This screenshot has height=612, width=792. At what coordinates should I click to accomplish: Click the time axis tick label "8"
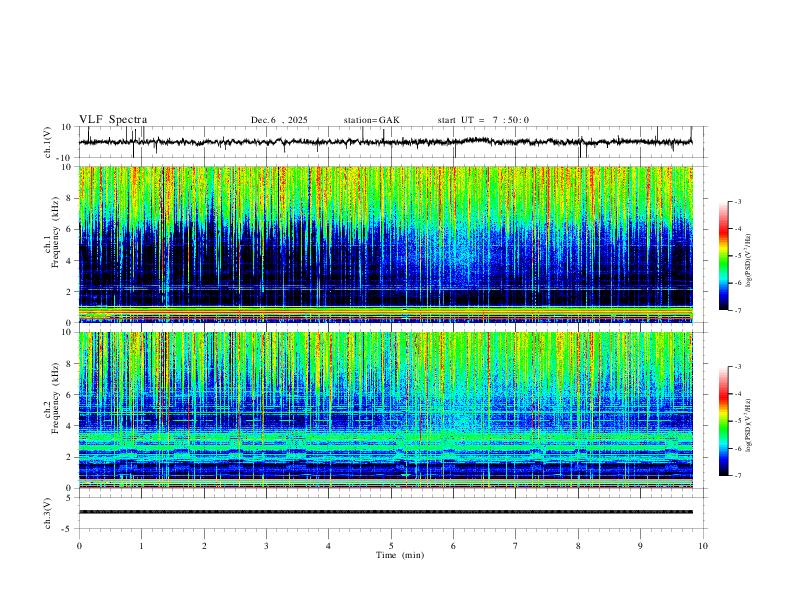click(578, 546)
